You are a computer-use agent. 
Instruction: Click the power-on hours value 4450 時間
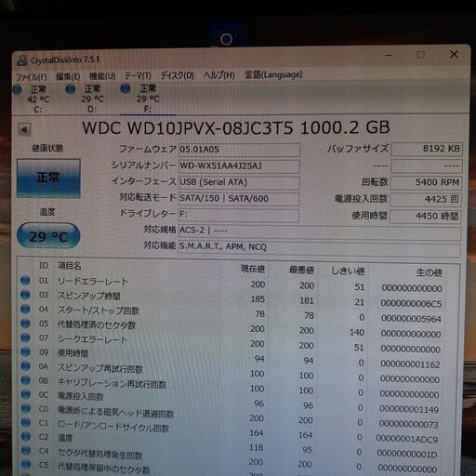(426, 216)
